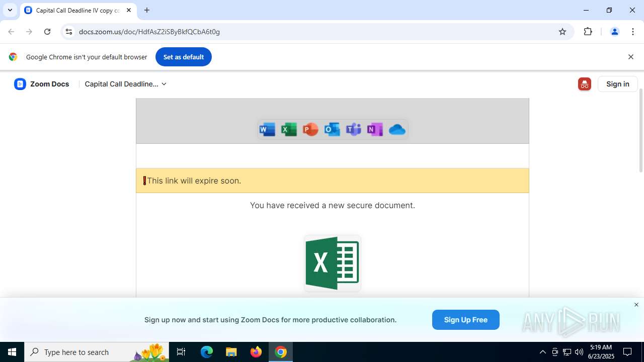Close the Capital Call Deadline tab
This screenshot has height=362, width=644.
(129, 10)
